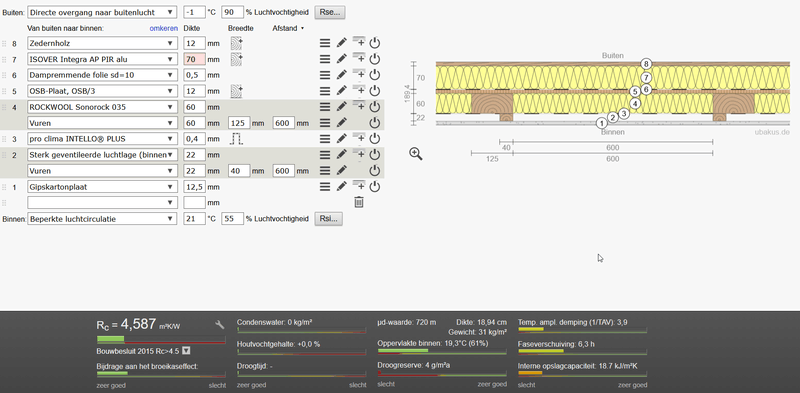This screenshot has height=393, width=800.
Task: Click inside temperature field showing 21
Action: 194,219
